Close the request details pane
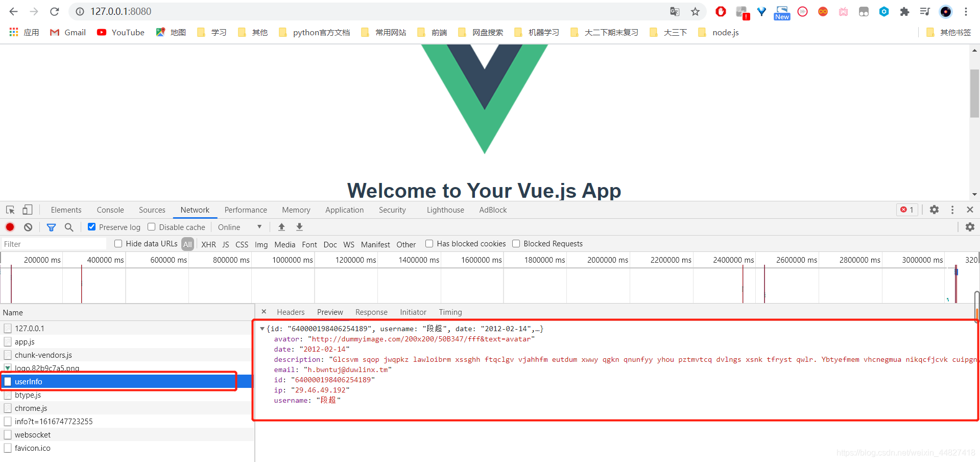The image size is (980, 462). pos(264,311)
